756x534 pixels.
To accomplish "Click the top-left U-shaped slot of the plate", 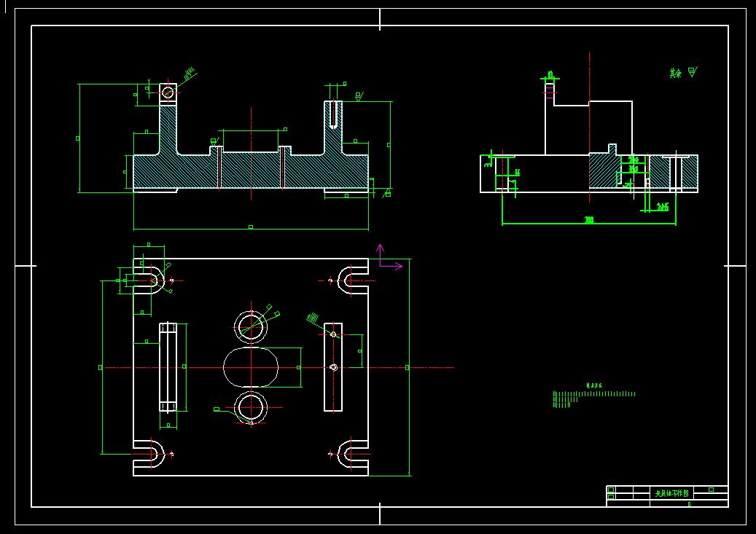I will 149,280.
